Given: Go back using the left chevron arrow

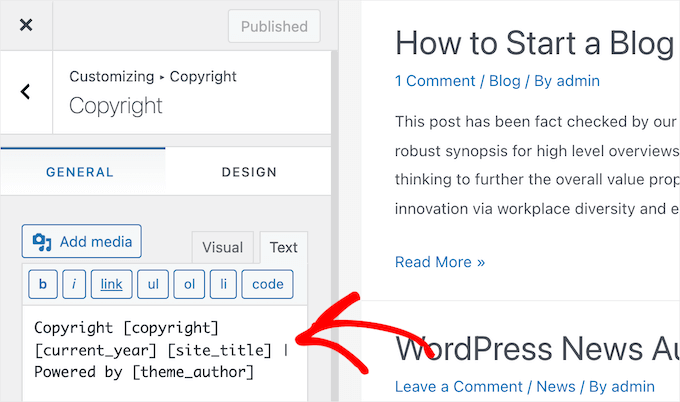Looking at the screenshot, I should (x=26, y=91).
